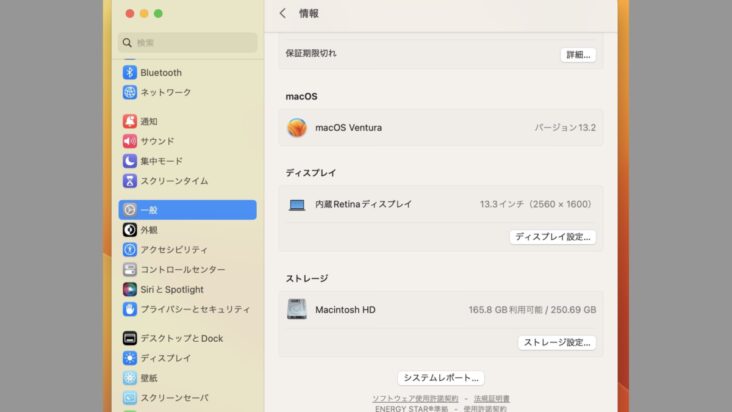Image resolution: width=732 pixels, height=412 pixels.
Task: Select the 壁紙 wallpaper icon
Action: [x=130, y=378]
